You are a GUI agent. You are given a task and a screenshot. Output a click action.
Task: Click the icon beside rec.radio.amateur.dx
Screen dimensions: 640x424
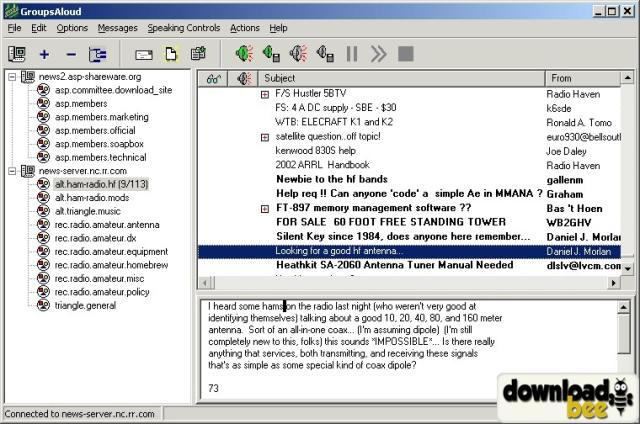[43, 238]
